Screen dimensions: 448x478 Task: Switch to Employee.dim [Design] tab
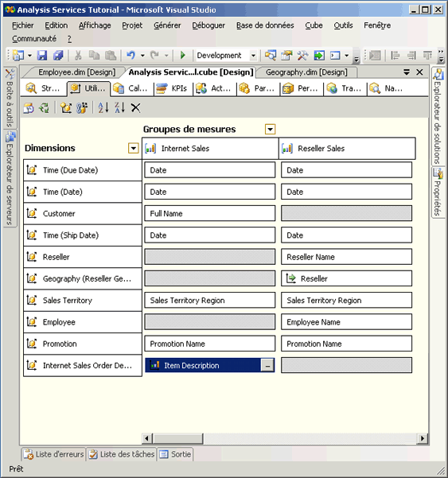click(x=76, y=72)
